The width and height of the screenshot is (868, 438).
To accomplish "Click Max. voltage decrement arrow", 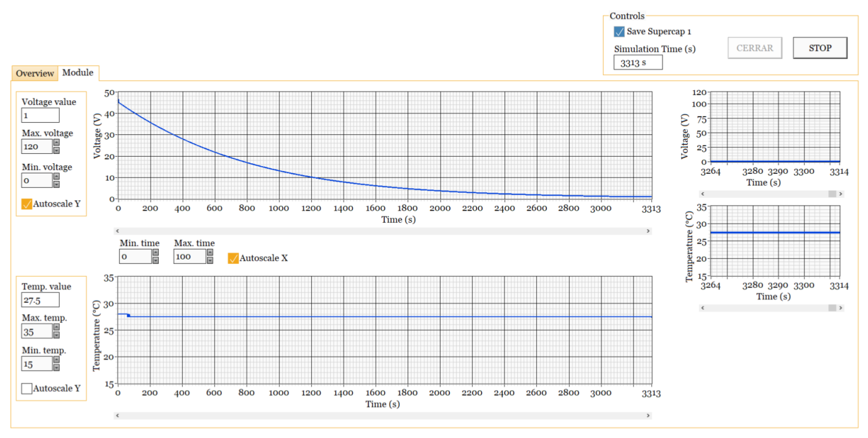I will coord(57,150).
